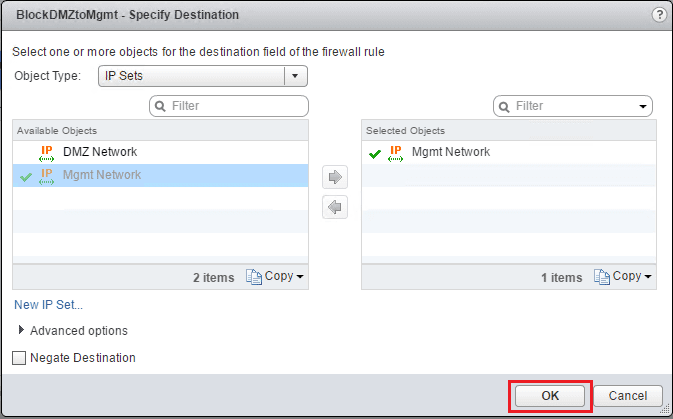The image size is (673, 419).
Task: Click the Mgmt Network icon in Selected Objects
Action: 396,152
